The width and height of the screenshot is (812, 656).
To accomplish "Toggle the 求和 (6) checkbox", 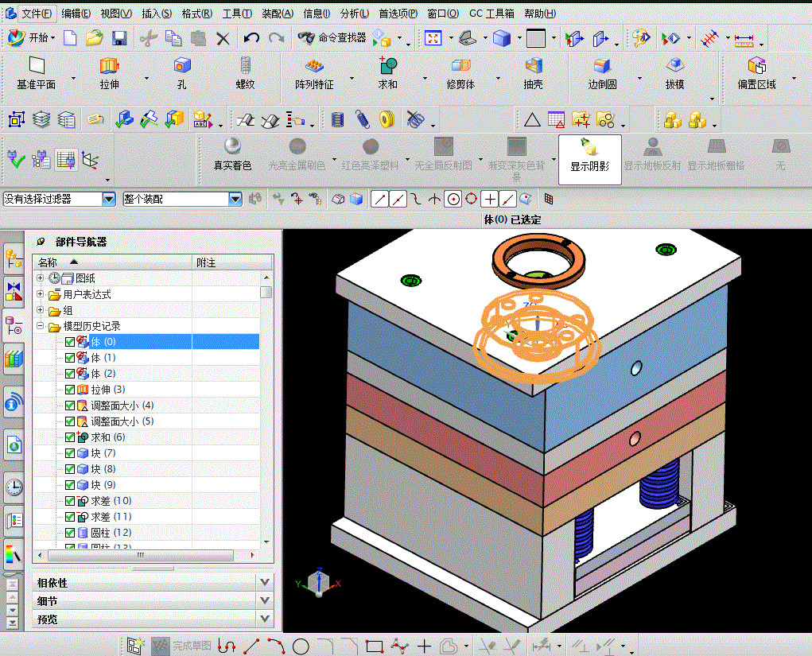I will click(70, 437).
